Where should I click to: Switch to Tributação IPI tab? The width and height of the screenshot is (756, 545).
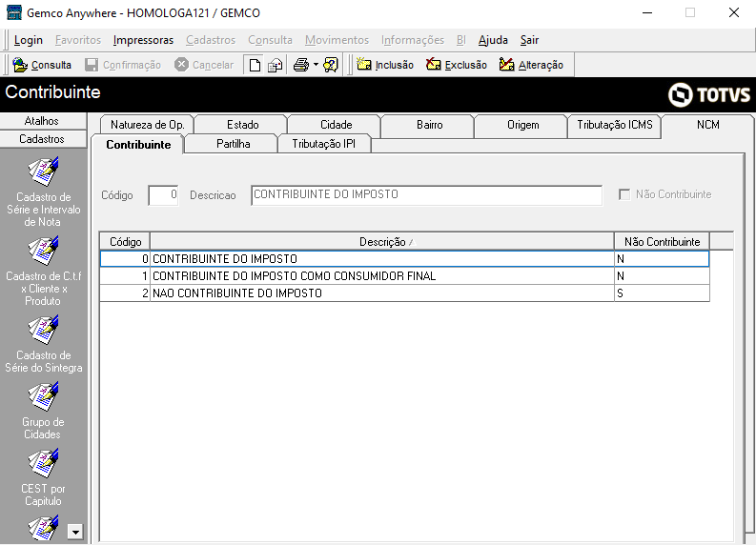[323, 144]
